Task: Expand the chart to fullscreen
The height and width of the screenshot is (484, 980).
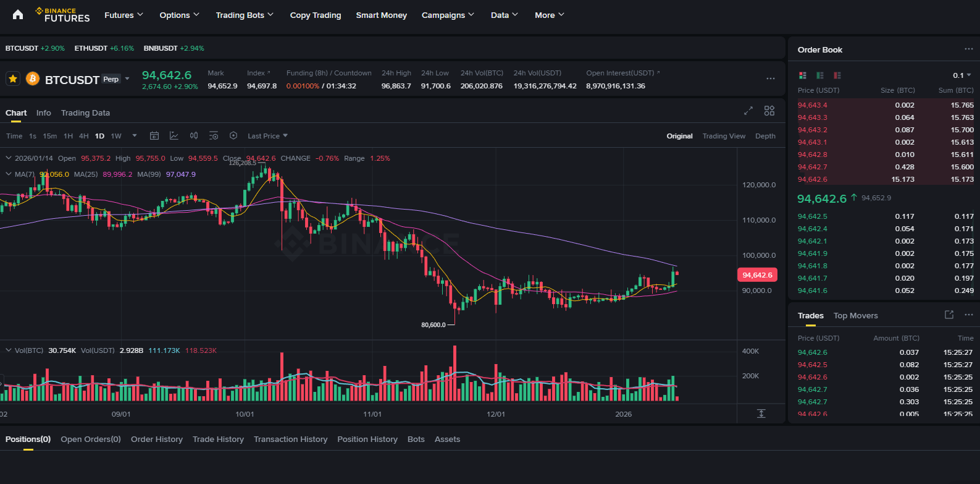Action: tap(748, 111)
